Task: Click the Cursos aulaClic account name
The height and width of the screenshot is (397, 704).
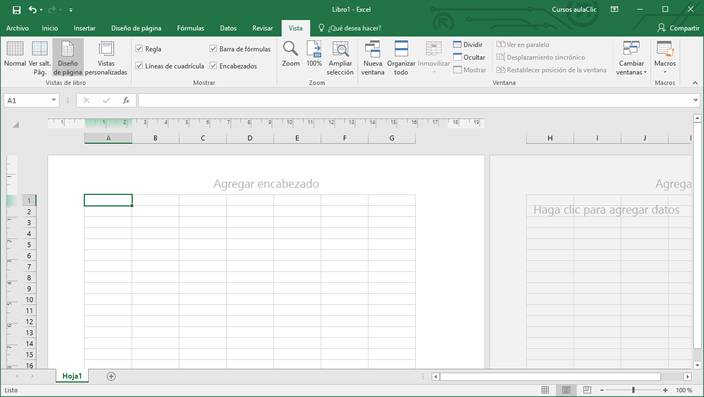Action: tap(574, 9)
